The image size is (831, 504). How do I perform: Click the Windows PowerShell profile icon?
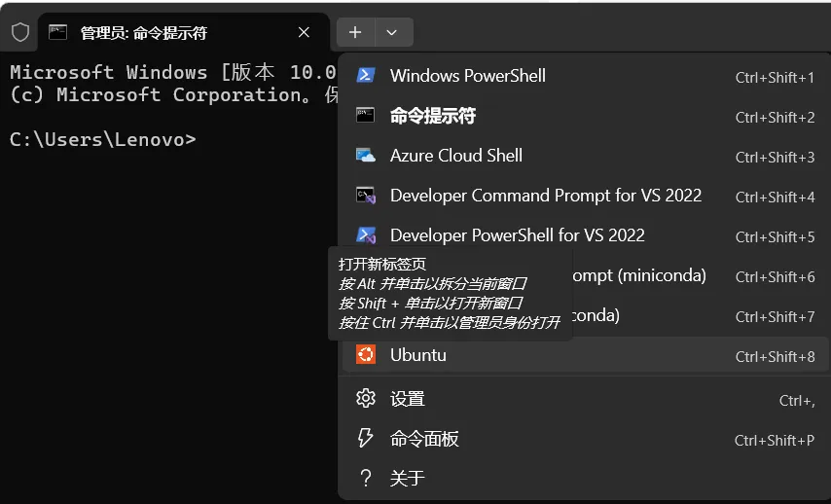tap(366, 75)
